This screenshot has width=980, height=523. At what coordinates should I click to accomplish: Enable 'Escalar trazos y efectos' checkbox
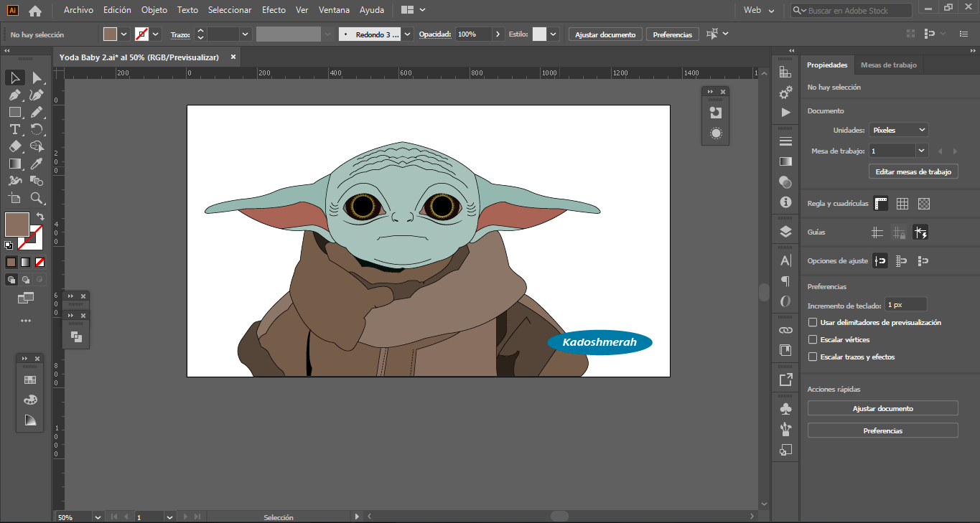pos(813,357)
